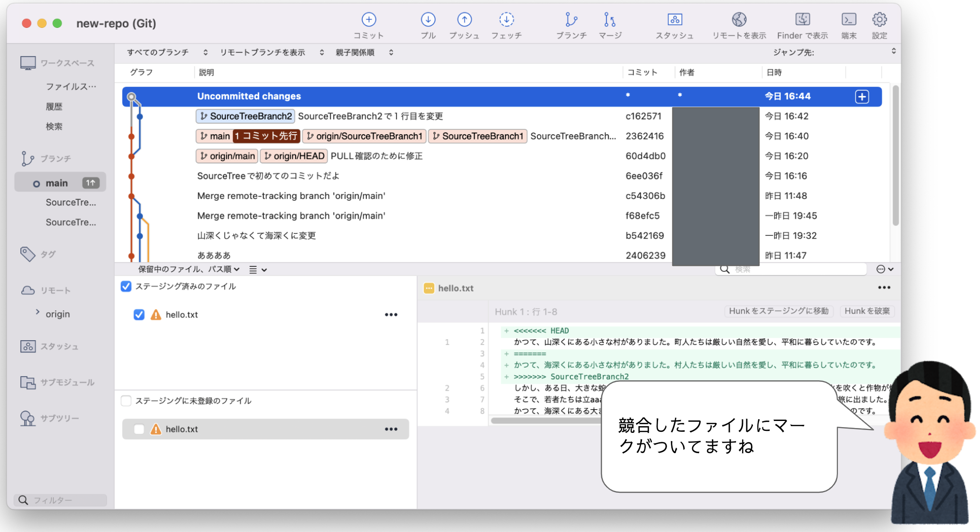Click Hunkをステージングに移動 button
This screenshot has width=980, height=532.
coord(778,311)
